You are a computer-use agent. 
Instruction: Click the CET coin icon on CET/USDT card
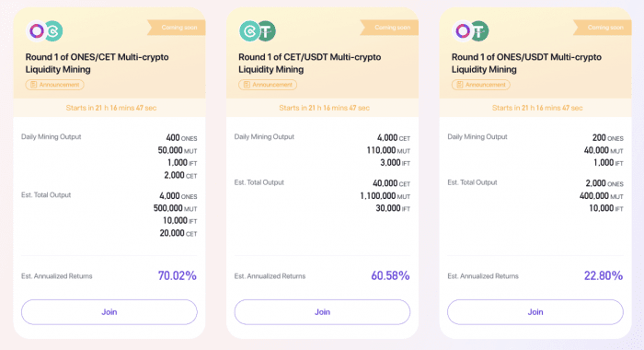[x=249, y=30]
